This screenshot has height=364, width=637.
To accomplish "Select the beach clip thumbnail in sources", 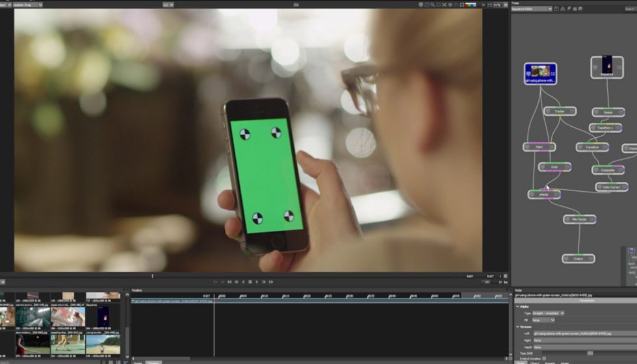I will [103, 343].
